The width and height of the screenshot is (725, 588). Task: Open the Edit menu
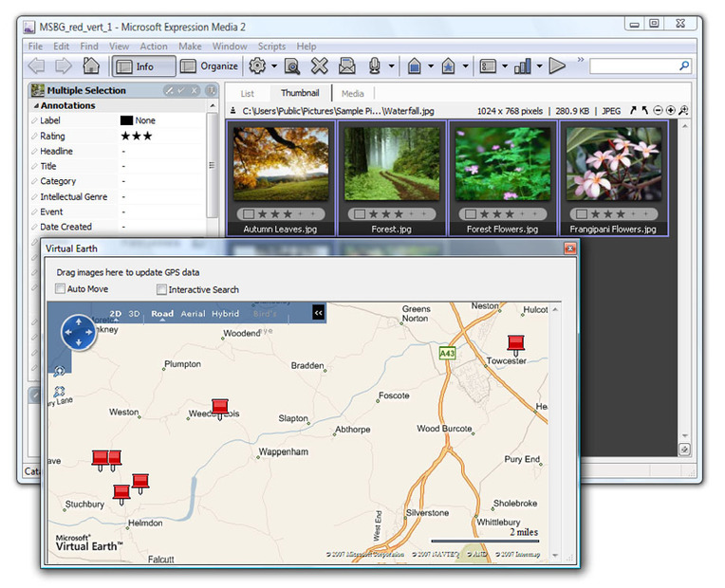61,46
